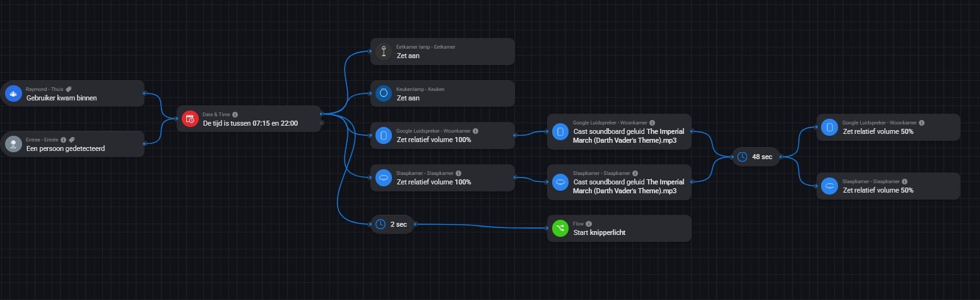Click input port dot of Start knipperlicht card

point(548,228)
